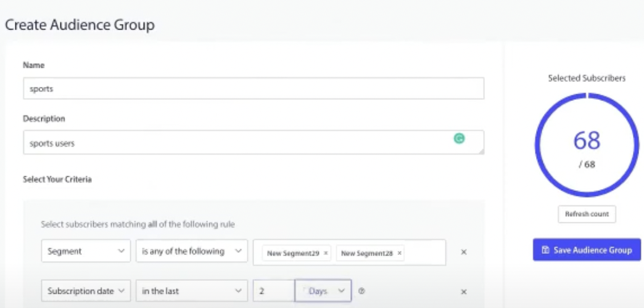Expand the Days unit dropdown
The height and width of the screenshot is (308, 644).
[323, 291]
